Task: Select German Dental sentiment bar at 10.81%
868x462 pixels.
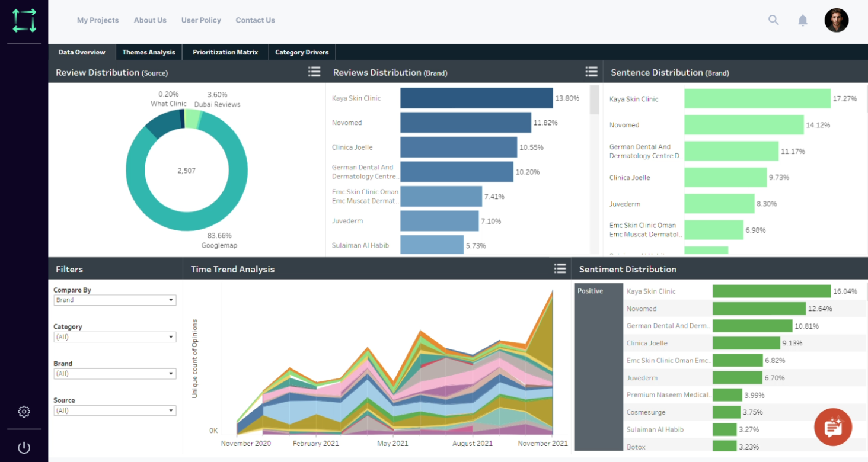Action: click(752, 326)
